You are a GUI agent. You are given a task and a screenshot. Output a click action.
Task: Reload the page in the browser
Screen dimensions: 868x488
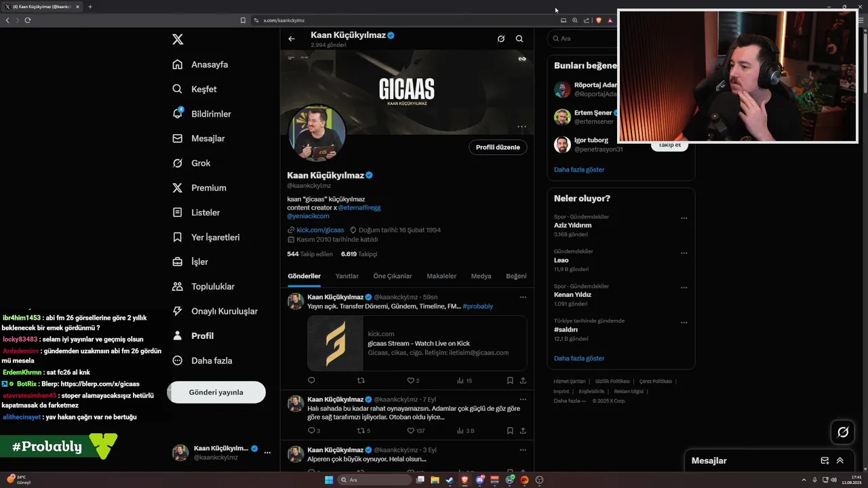pyautogui.click(x=28, y=20)
